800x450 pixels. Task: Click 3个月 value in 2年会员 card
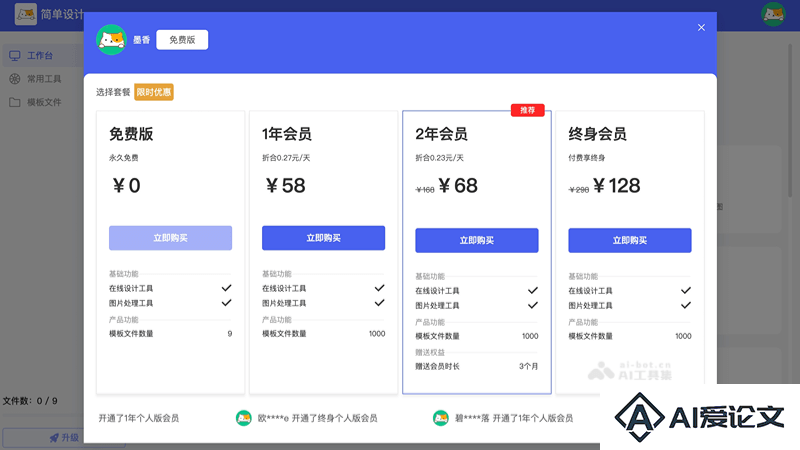point(529,366)
